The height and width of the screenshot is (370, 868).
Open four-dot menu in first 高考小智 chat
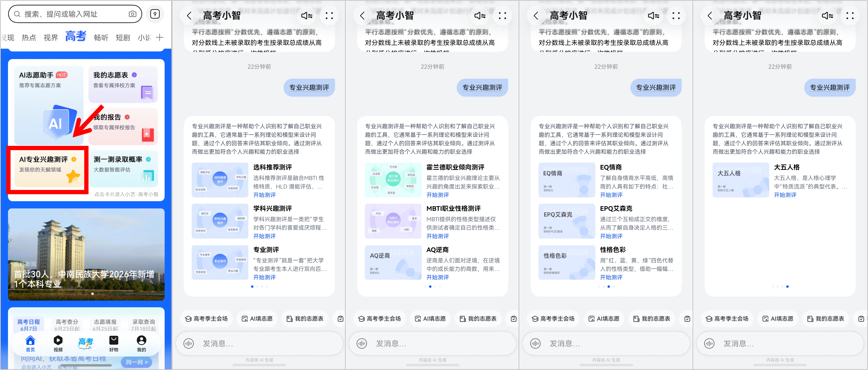coord(329,16)
